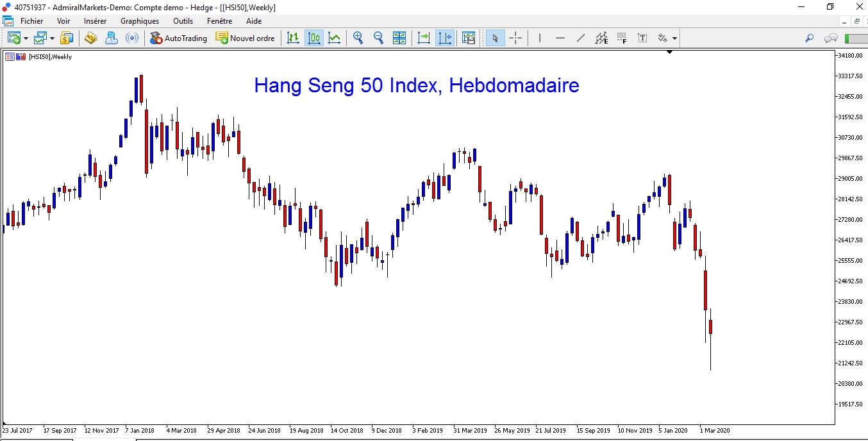Click the chart shift triangle marker
The height and width of the screenshot is (441, 868).
tap(669, 53)
